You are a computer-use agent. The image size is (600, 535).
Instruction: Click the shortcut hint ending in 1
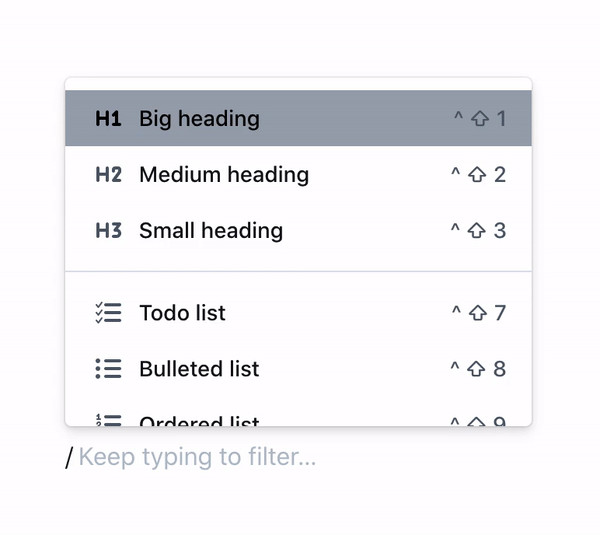click(480, 118)
